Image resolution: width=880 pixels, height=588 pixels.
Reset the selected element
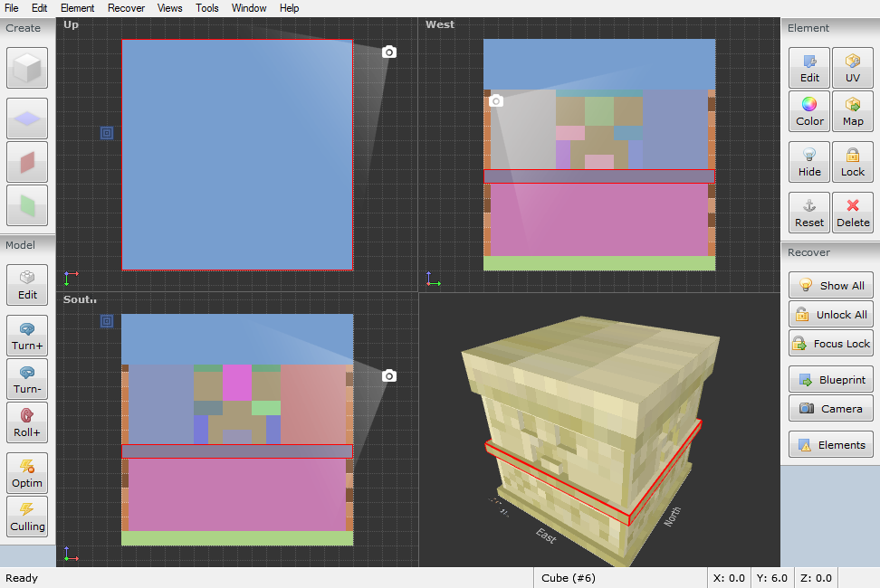click(x=809, y=213)
